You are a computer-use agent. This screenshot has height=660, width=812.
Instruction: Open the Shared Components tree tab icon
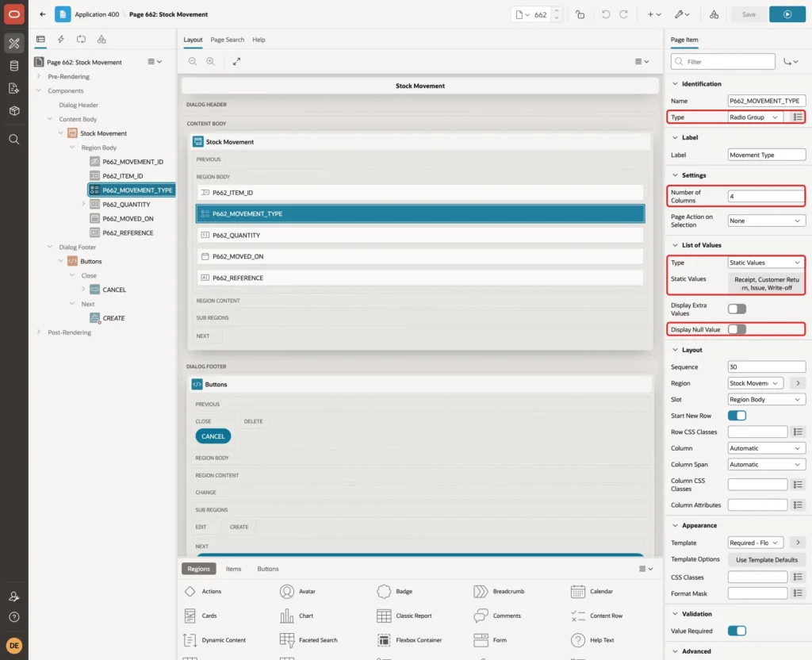101,40
